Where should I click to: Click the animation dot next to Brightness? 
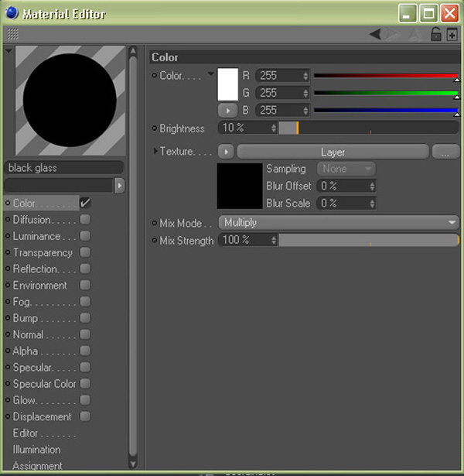pyautogui.click(x=155, y=128)
